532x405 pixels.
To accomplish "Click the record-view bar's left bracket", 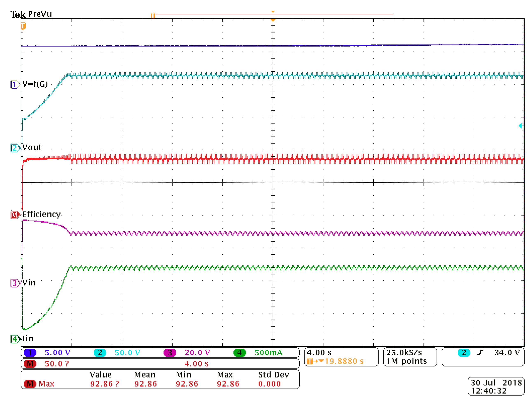I will pos(153,16).
